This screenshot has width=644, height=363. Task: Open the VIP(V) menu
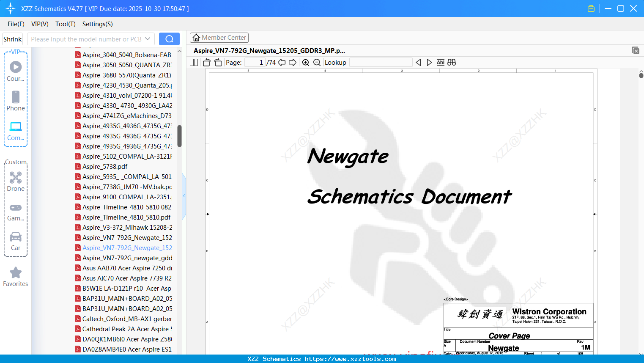coord(40,24)
